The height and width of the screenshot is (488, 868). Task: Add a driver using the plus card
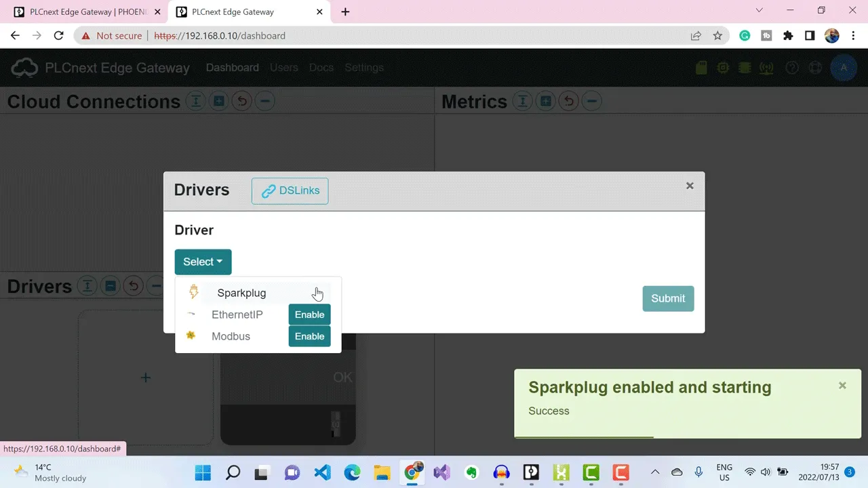click(146, 378)
